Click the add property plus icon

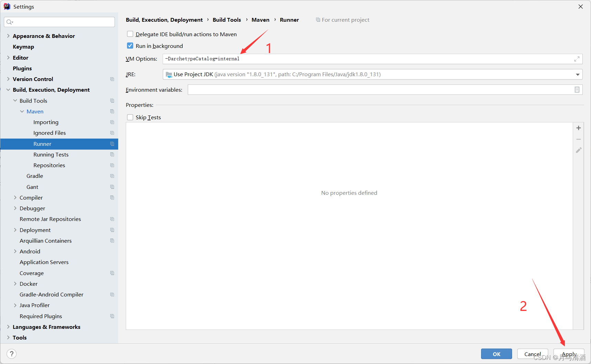click(x=579, y=128)
